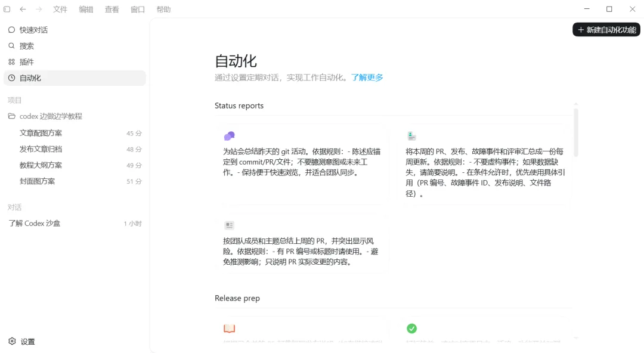Click the 自动化 clock icon
Image resolution: width=644 pixels, height=353 pixels.
pos(11,78)
